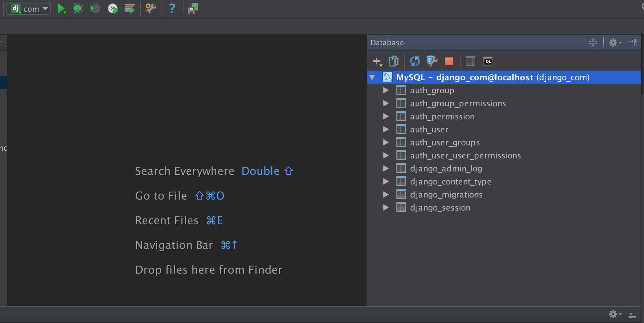Select the django_admin_log table name
644x323 pixels.
coord(446,169)
